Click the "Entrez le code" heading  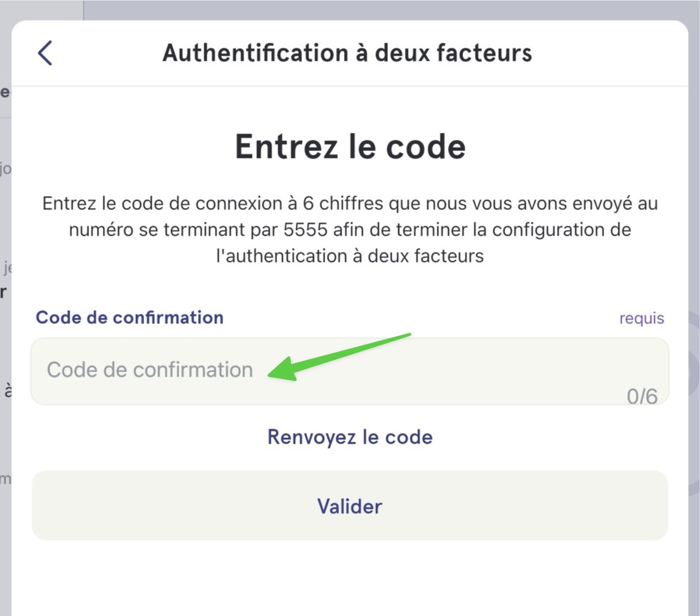click(x=350, y=147)
